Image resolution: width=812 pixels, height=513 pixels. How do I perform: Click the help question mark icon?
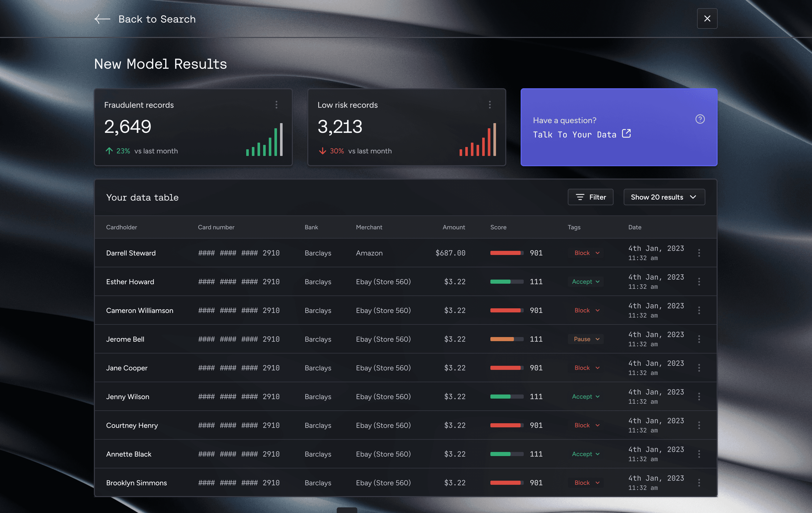click(700, 119)
